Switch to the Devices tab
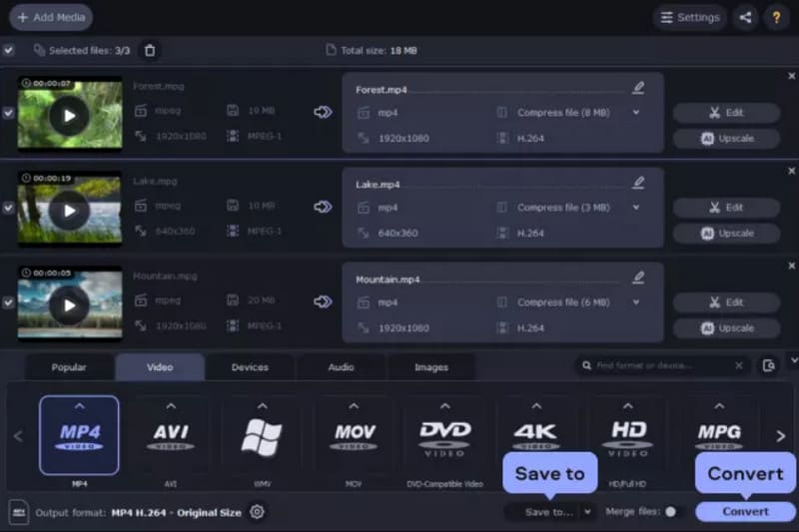Viewport: 799px width, 532px height. click(x=250, y=367)
